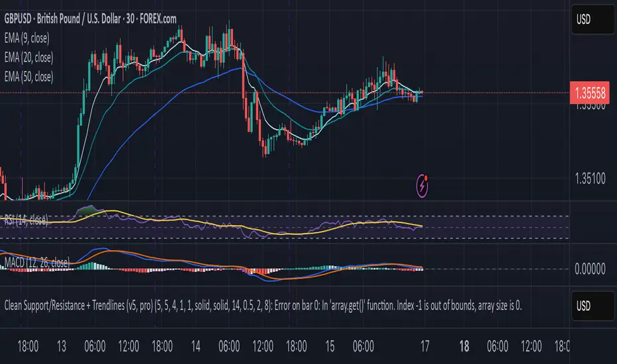Select the GBPUSD British Pound symbol title
The height and width of the screenshot is (364, 617).
90,19
